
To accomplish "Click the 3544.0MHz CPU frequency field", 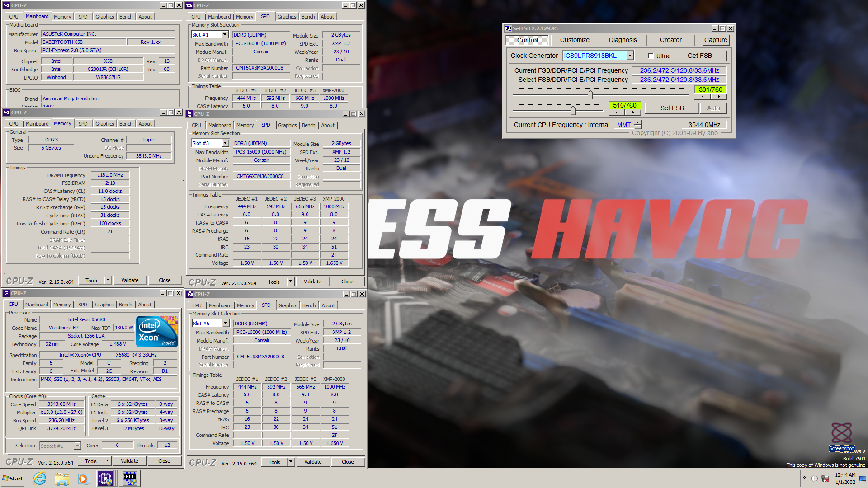I will (x=704, y=125).
